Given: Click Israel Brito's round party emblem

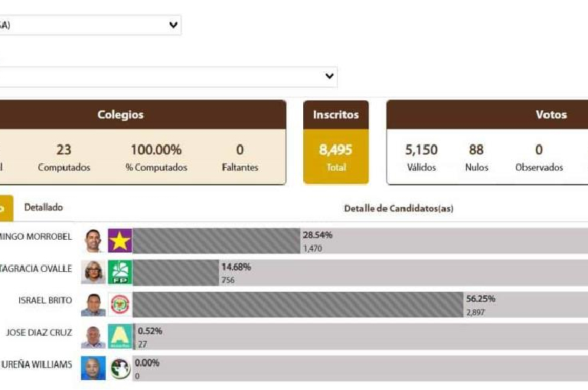Looking at the screenshot, I should tap(120, 304).
